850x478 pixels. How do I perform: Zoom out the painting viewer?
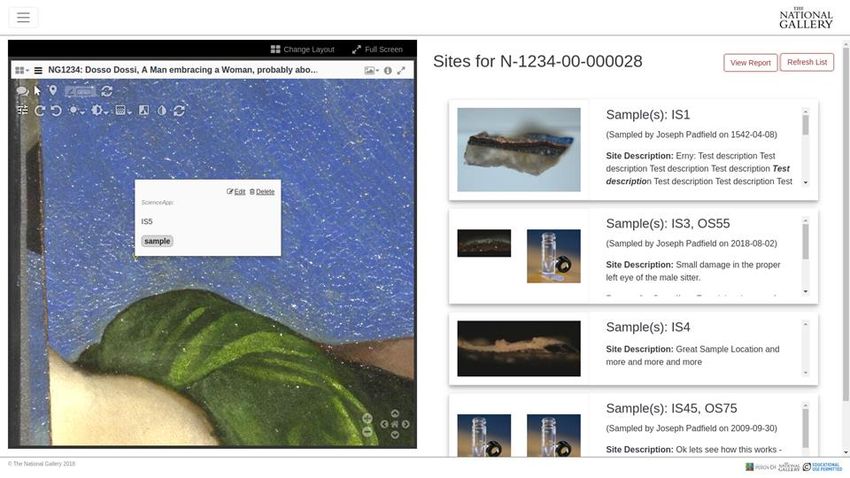(367, 431)
